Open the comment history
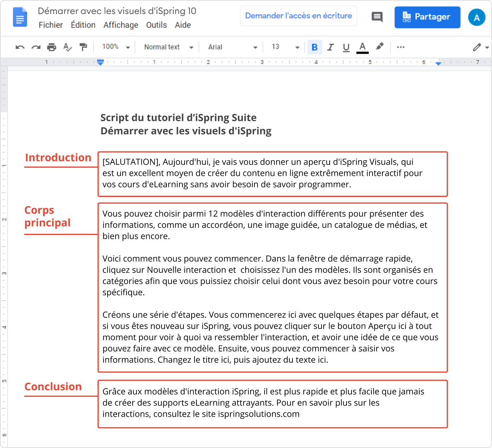Screen dimensions: 492x448 point(377,17)
